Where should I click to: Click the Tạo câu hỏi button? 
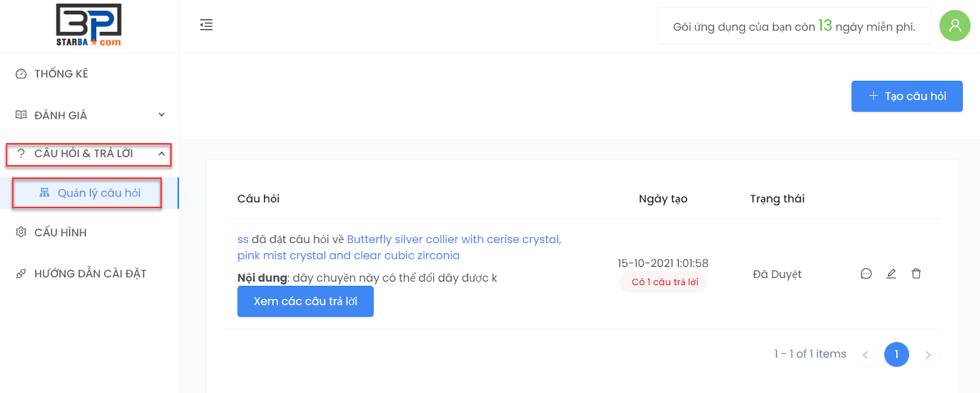coord(907,96)
